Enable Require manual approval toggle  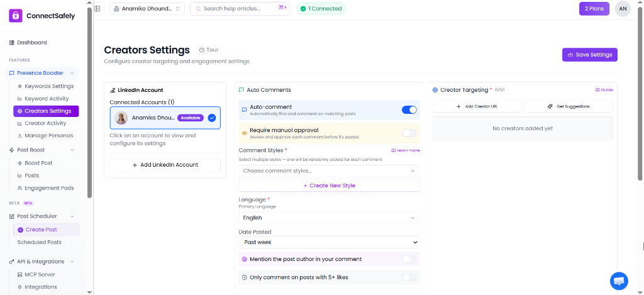pos(409,133)
